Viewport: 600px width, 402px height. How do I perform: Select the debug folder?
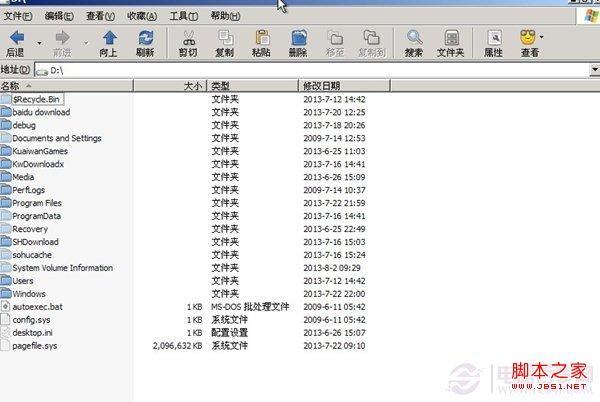click(24, 125)
